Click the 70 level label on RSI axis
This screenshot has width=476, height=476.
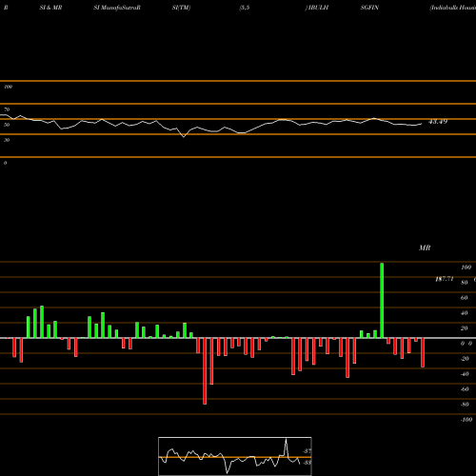pos(7,109)
